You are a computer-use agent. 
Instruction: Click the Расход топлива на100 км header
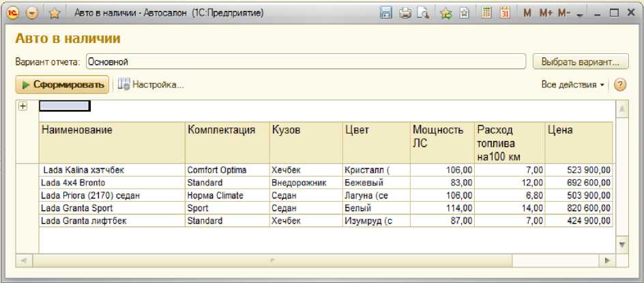510,143
